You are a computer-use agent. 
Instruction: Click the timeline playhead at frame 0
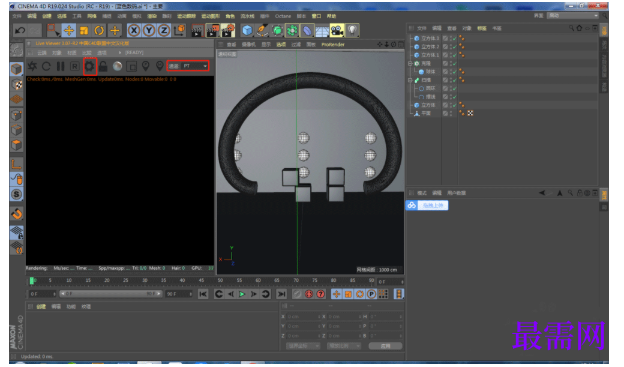click(x=31, y=281)
